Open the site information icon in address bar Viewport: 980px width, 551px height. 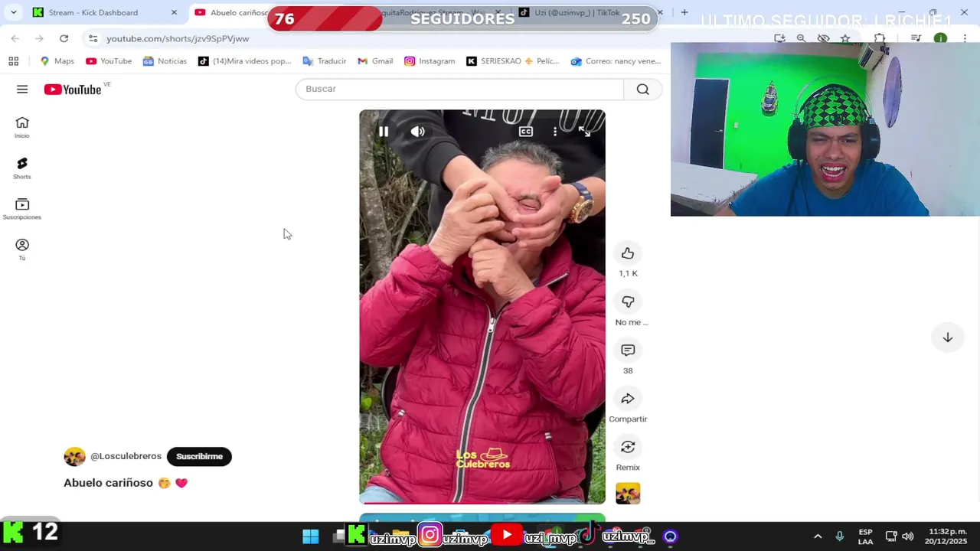coord(93,38)
